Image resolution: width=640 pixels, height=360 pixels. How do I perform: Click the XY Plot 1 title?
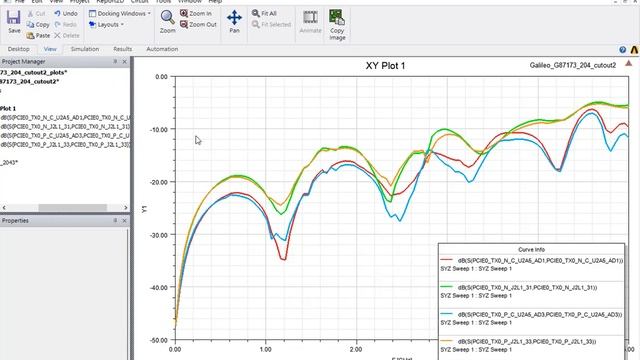385,66
